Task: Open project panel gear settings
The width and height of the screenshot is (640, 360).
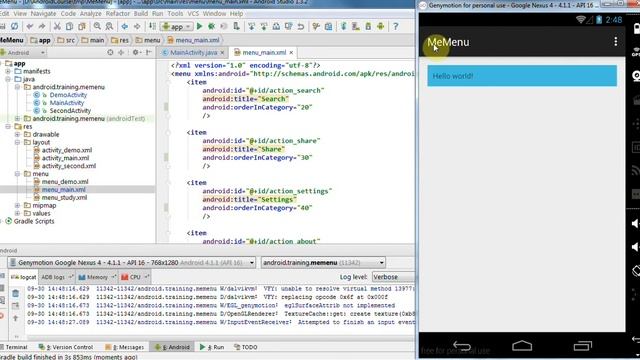Action: point(136,53)
